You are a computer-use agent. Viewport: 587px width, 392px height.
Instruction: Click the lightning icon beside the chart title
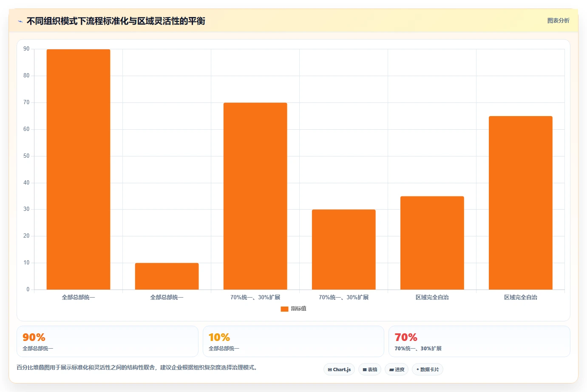click(x=20, y=21)
